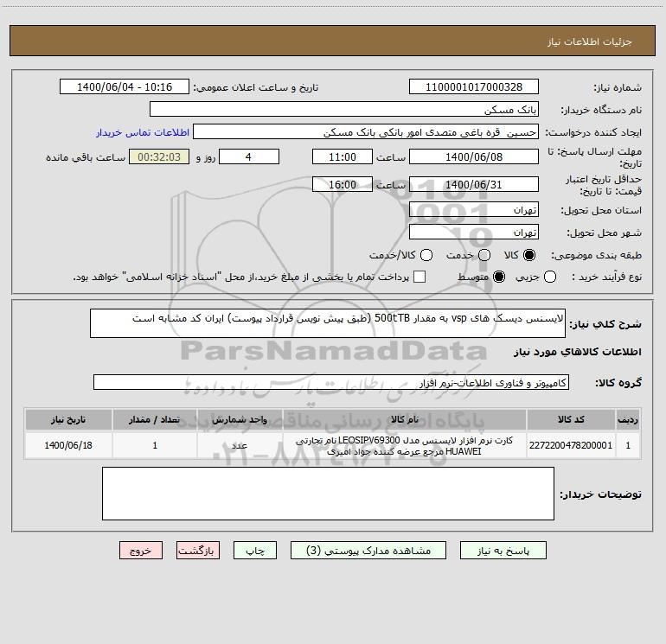Click the need date cell 1400/06/18
The width and height of the screenshot is (666, 644).
[x=68, y=445]
